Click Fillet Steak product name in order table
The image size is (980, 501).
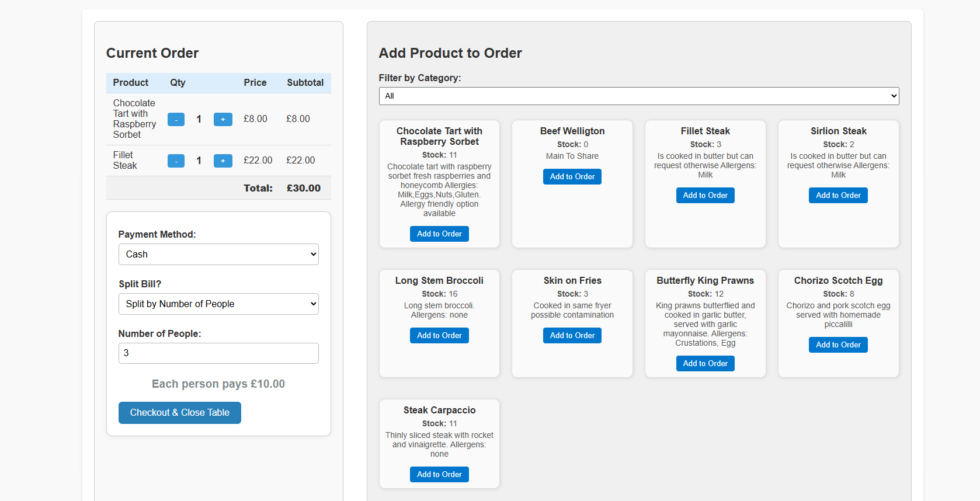125,161
